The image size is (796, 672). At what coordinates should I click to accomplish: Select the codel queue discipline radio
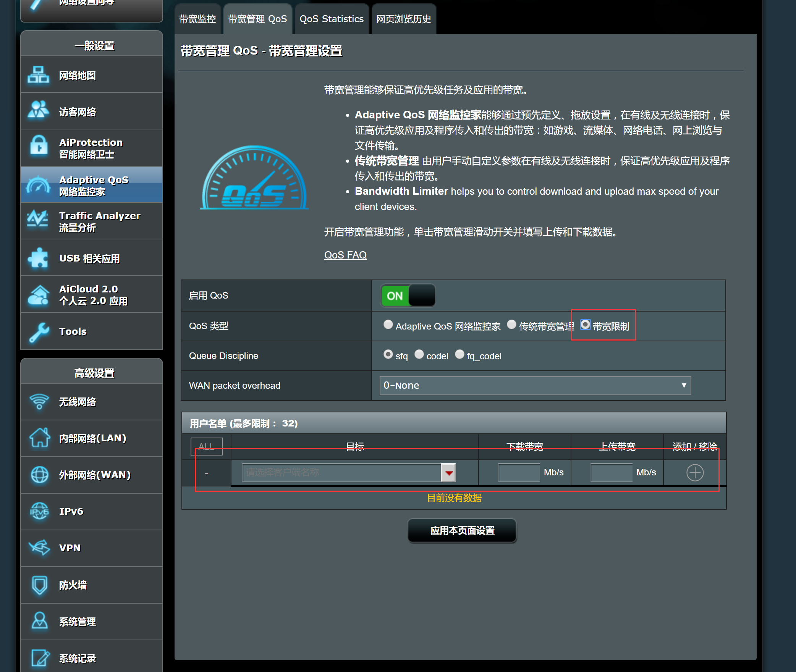419,354
